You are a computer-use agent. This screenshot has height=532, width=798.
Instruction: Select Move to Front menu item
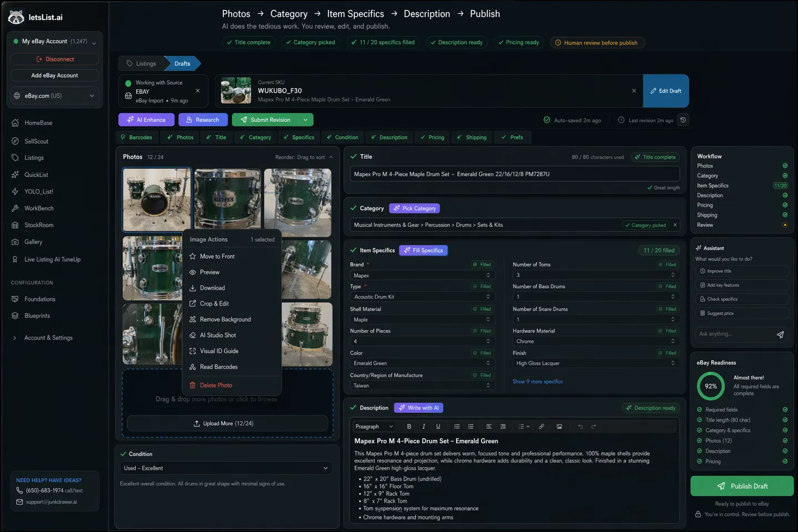coord(232,257)
